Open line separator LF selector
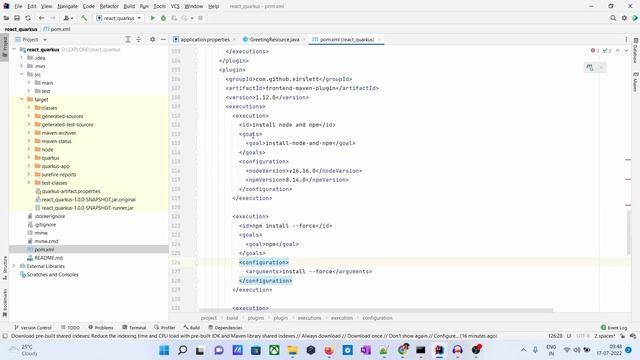This screenshot has width=640, height=360. [569, 336]
